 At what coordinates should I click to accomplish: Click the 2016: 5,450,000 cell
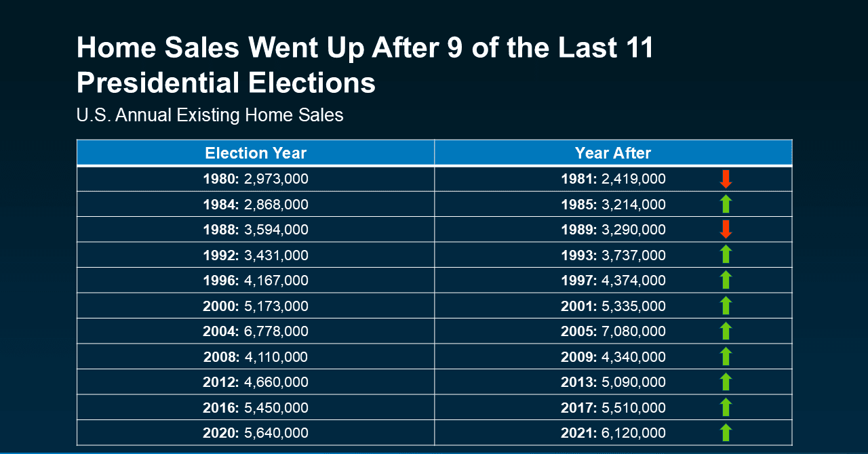click(256, 407)
